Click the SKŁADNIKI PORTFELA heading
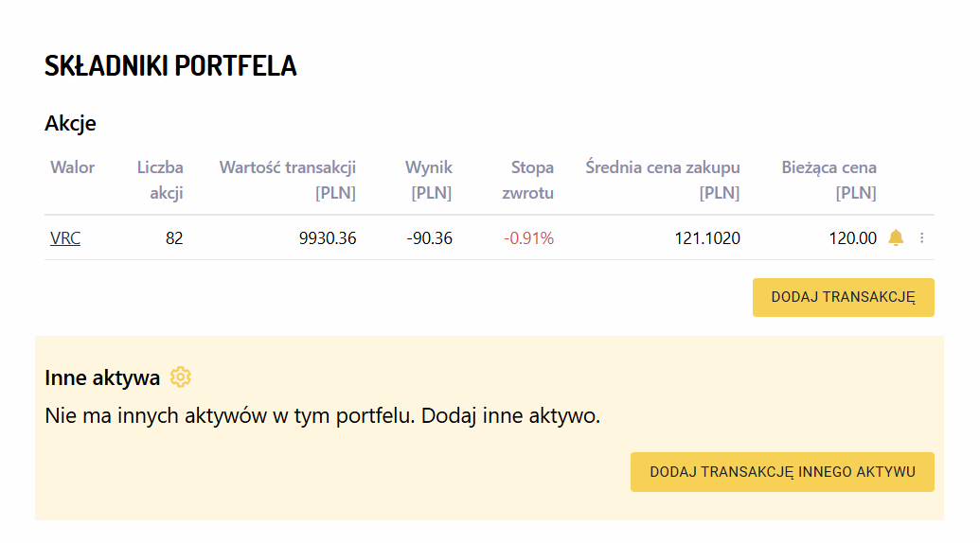The height and width of the screenshot is (543, 980). (170, 66)
